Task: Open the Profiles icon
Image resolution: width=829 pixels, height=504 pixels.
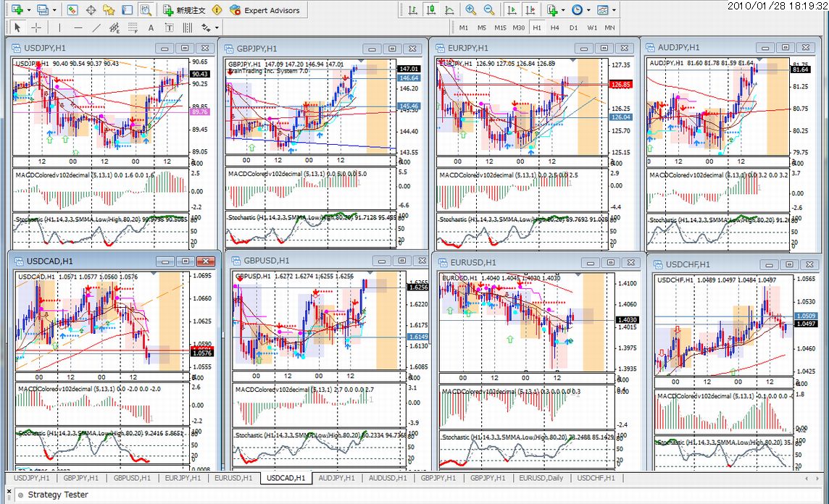Action: [x=43, y=9]
